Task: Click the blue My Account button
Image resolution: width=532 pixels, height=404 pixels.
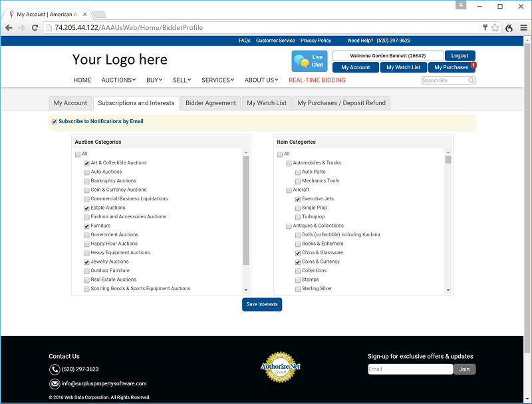Action: click(x=356, y=67)
